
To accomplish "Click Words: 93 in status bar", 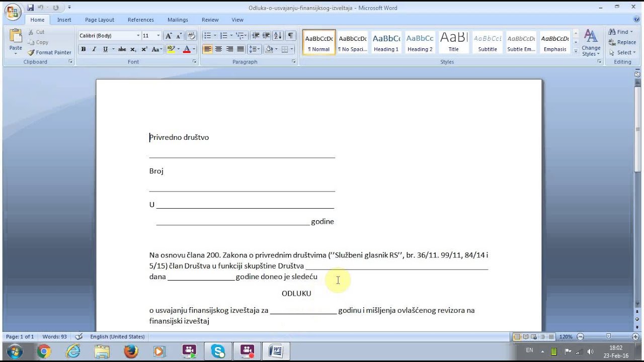I will point(55,336).
